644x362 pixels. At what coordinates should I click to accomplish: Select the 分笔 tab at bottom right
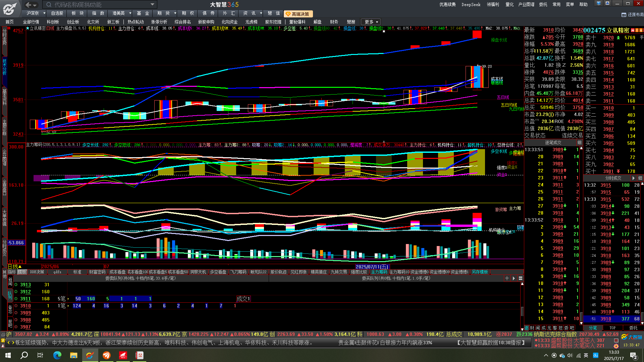(593, 328)
